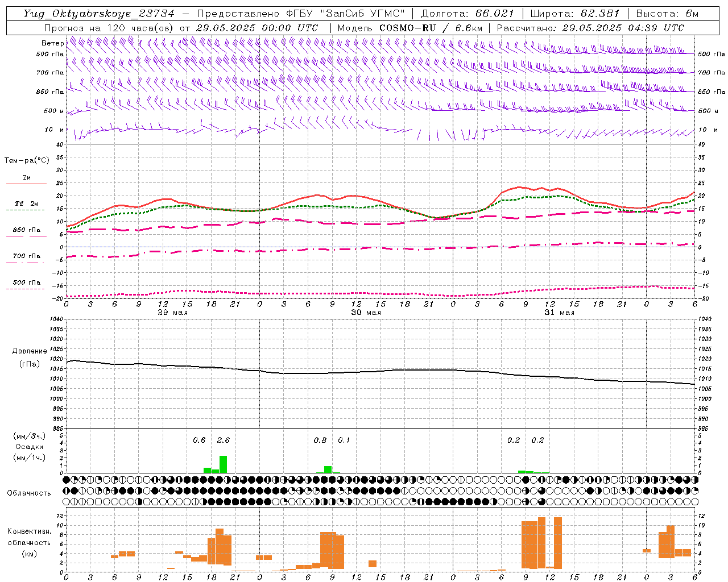
Task: Click the green dashed line sample under Td 2м
Action: click(x=25, y=210)
